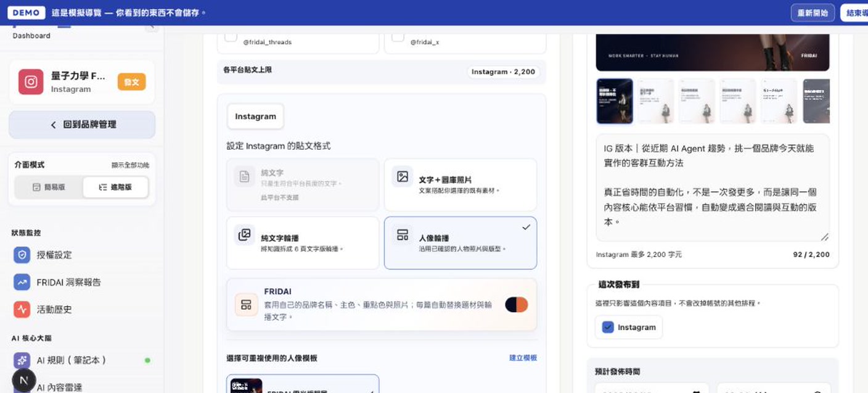Click the Instagram · 2,200 limit chip

503,72
